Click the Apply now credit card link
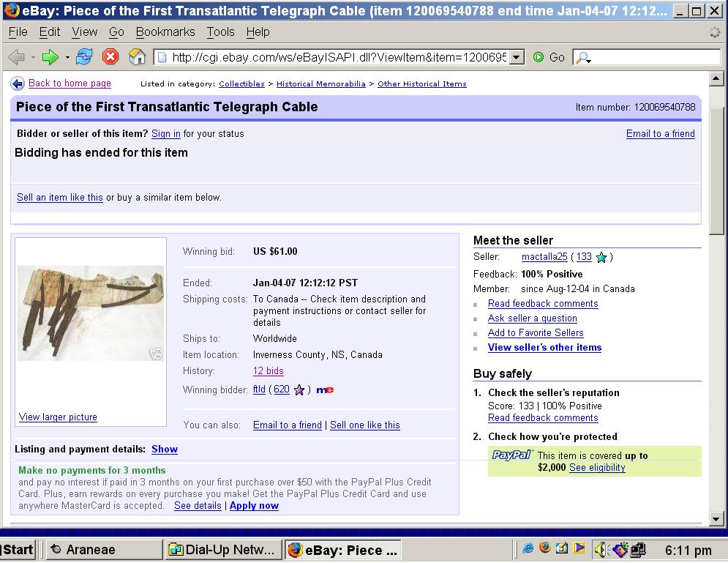This screenshot has width=728, height=563. click(x=254, y=506)
